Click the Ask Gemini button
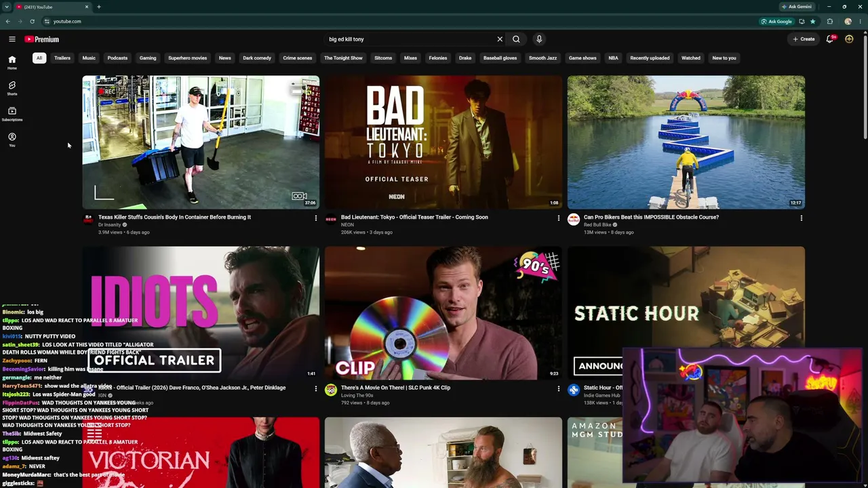Image resolution: width=868 pixels, height=488 pixels. point(797,7)
